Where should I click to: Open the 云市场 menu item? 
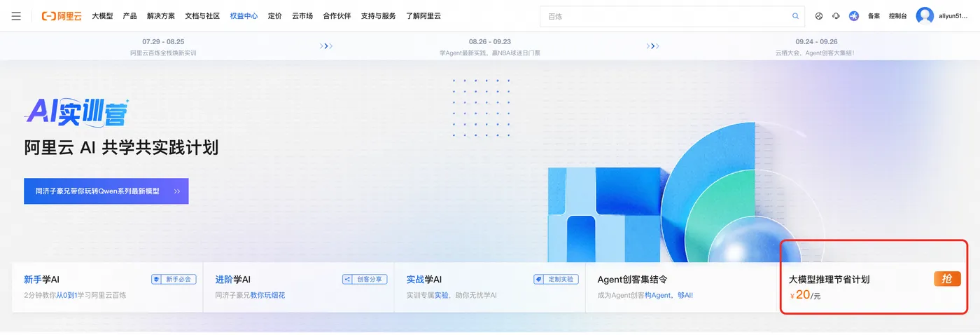(x=302, y=15)
